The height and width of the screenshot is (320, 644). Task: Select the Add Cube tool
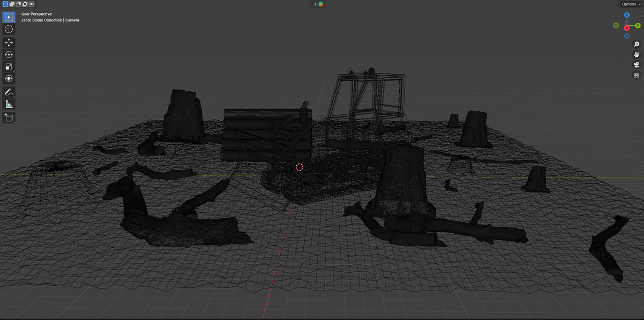9,117
